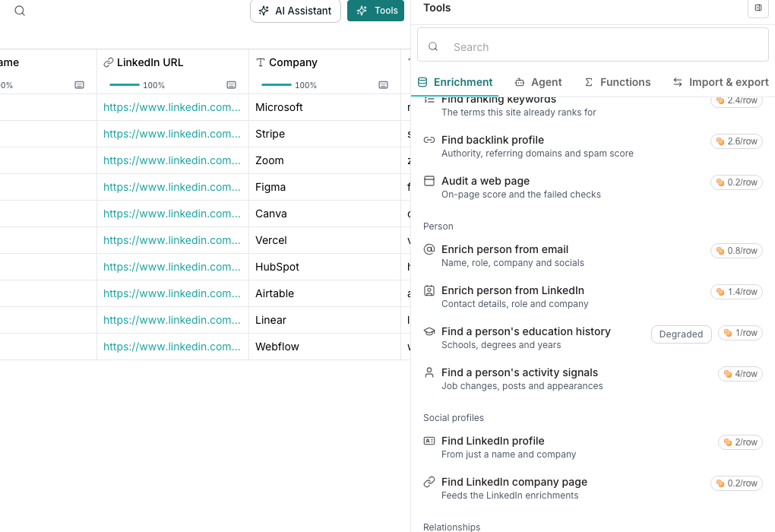This screenshot has width=775, height=532.
Task: Click the 4/row credit cost badge
Action: 740,374
